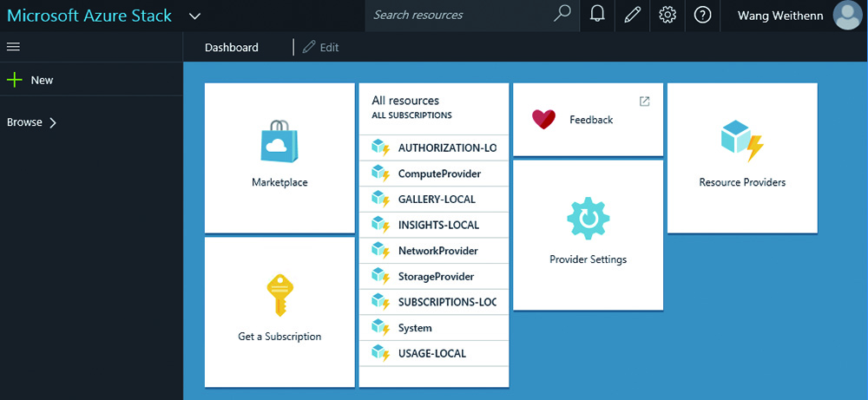Click the green plus New icon
This screenshot has height=400, width=868.
(15, 80)
